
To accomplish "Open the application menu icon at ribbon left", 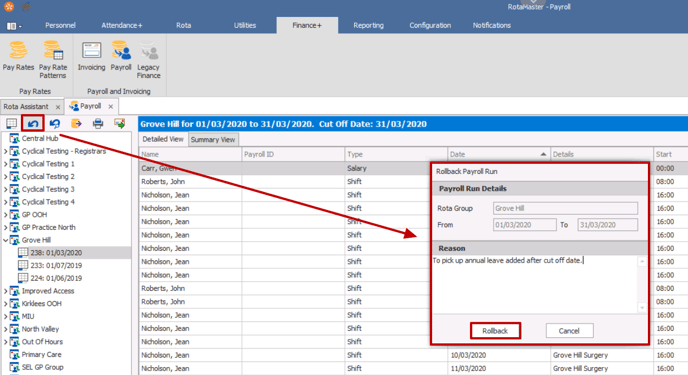I will click(14, 26).
